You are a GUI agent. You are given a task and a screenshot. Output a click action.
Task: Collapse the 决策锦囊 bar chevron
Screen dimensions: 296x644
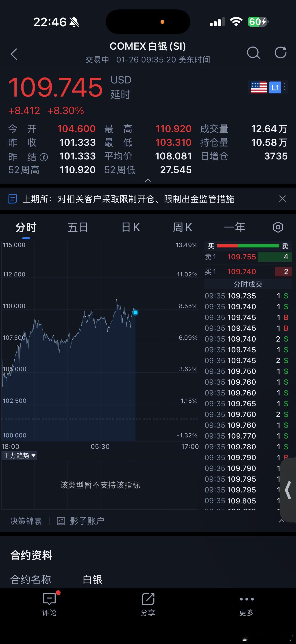point(281,521)
